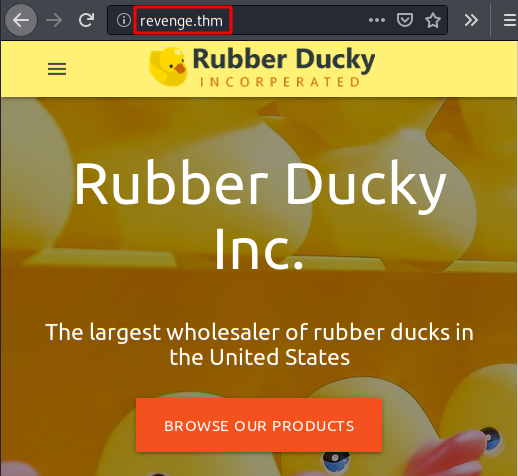Click the yellow rubber duck logo image
The width and height of the screenshot is (518, 476).
click(168, 66)
